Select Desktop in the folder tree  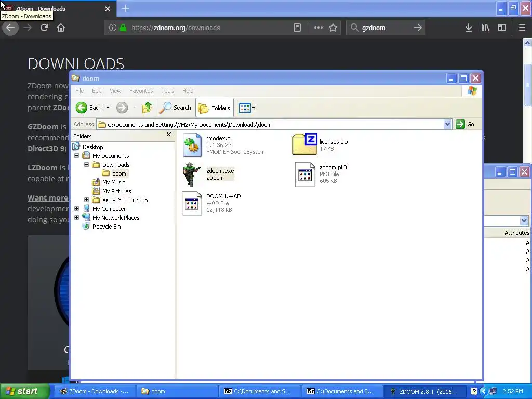(x=92, y=147)
